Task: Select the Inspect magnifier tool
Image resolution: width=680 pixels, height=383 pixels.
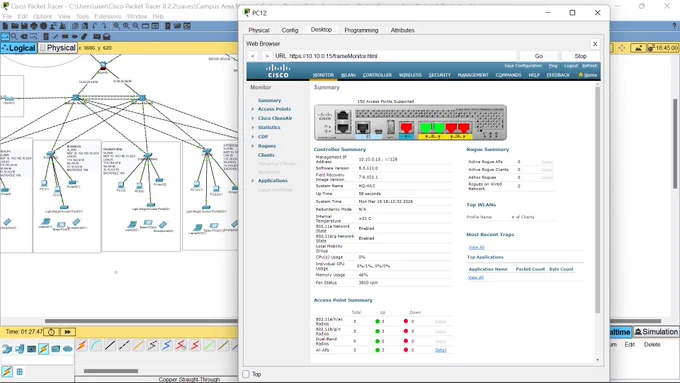Action: [x=14, y=36]
